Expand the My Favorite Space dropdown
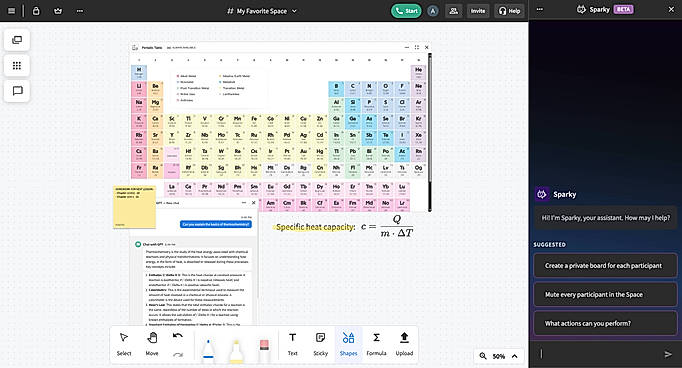Viewport: 682px width, 368px height. [262, 11]
